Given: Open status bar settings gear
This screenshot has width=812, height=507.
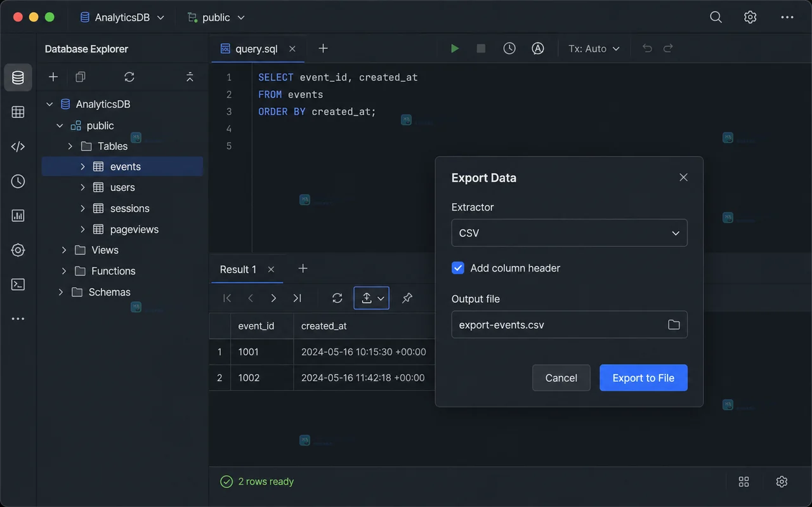Looking at the screenshot, I should click(782, 482).
